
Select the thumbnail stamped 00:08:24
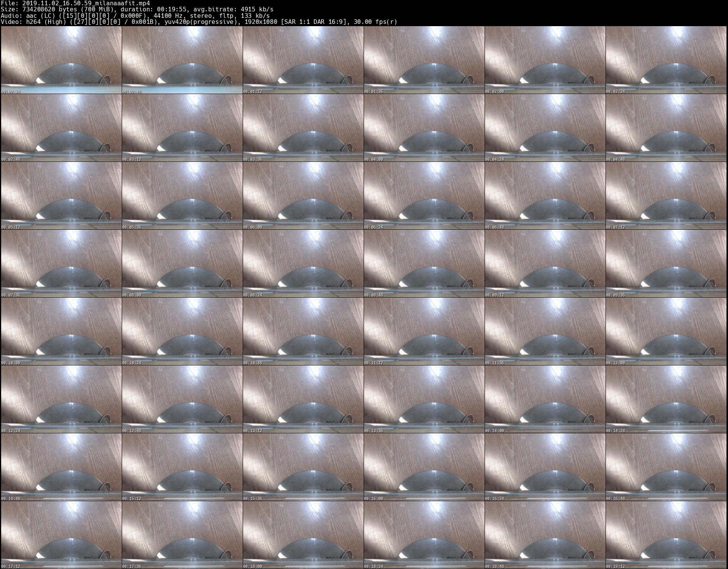(x=303, y=263)
